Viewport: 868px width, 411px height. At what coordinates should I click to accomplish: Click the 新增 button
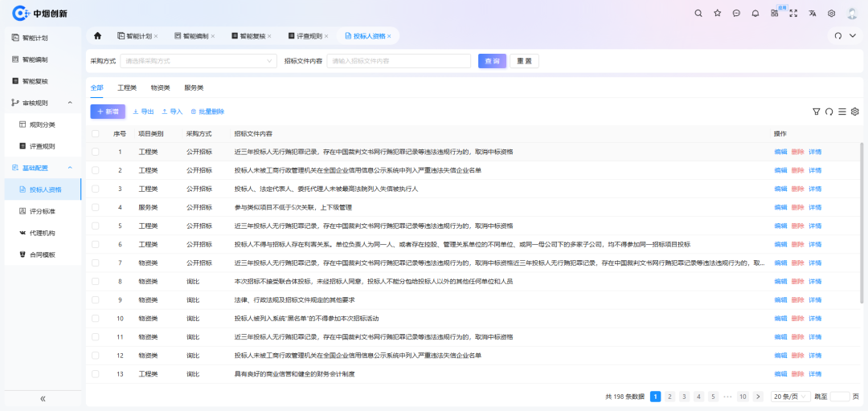coord(108,112)
